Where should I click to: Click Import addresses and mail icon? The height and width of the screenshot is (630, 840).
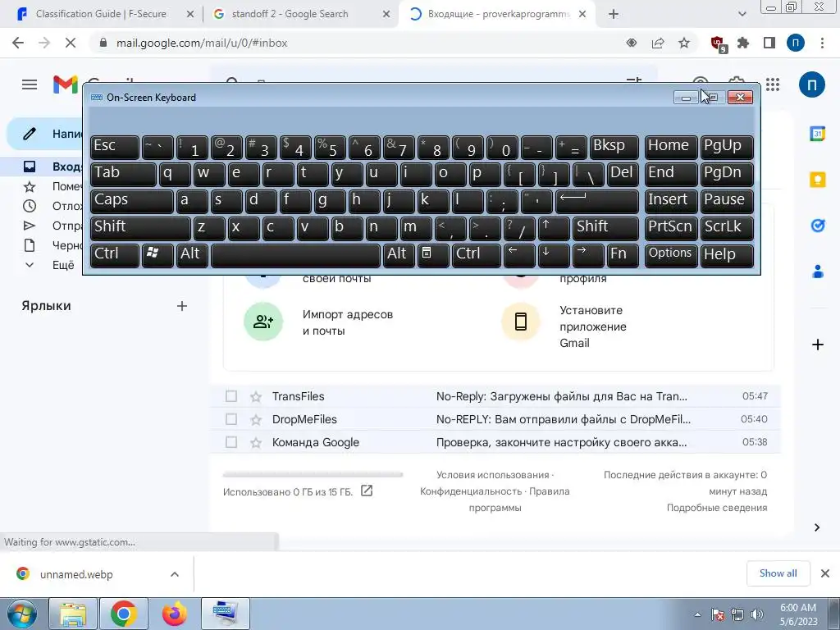pyautogui.click(x=263, y=322)
